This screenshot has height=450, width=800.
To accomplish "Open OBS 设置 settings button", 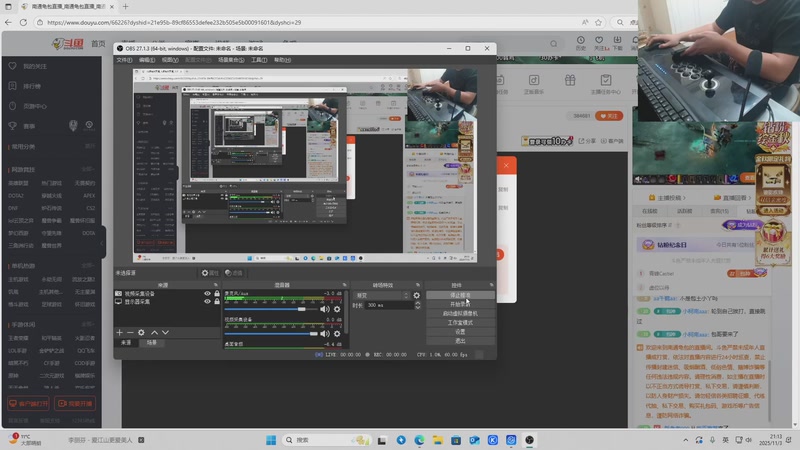I will coord(460,332).
